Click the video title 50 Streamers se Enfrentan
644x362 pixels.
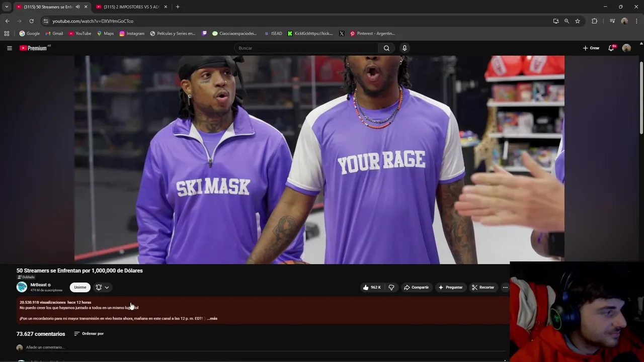pyautogui.click(x=79, y=270)
